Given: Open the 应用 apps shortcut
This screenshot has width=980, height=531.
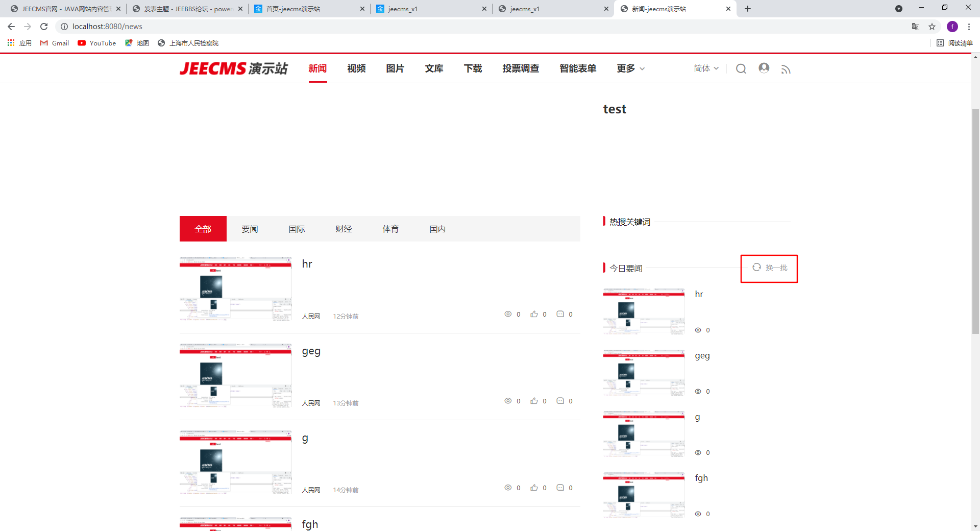Looking at the screenshot, I should 19,43.
